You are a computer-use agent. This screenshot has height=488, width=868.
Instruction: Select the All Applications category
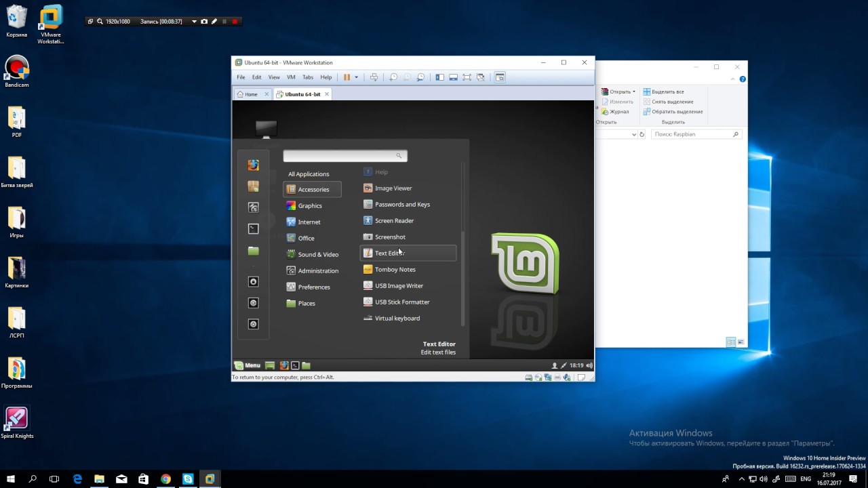(x=309, y=174)
